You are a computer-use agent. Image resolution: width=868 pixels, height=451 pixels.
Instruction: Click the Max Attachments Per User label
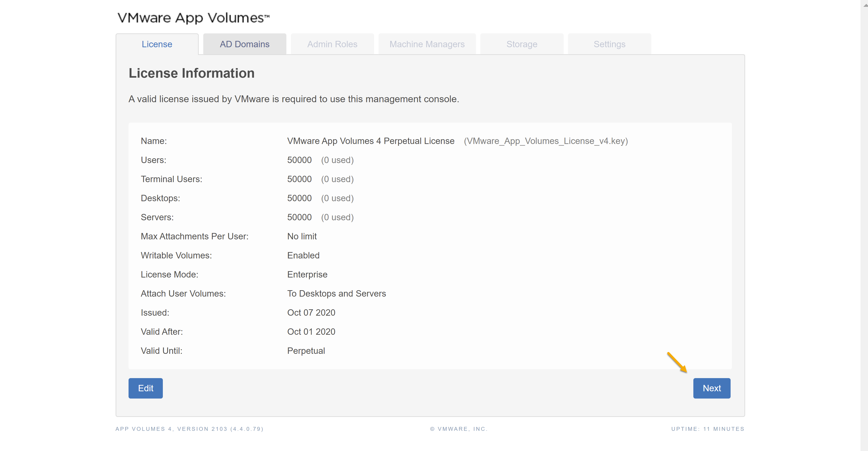tap(194, 236)
